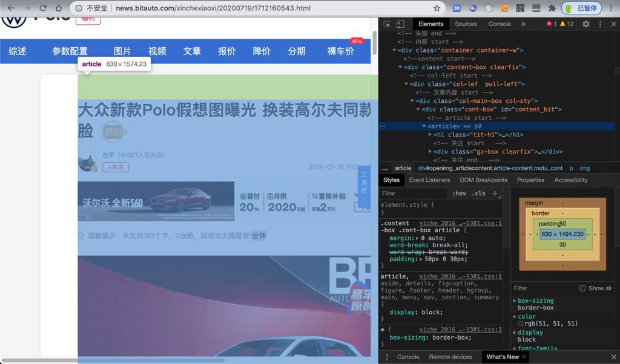Close the DevTools panel
The image size is (620, 364).
click(614, 24)
